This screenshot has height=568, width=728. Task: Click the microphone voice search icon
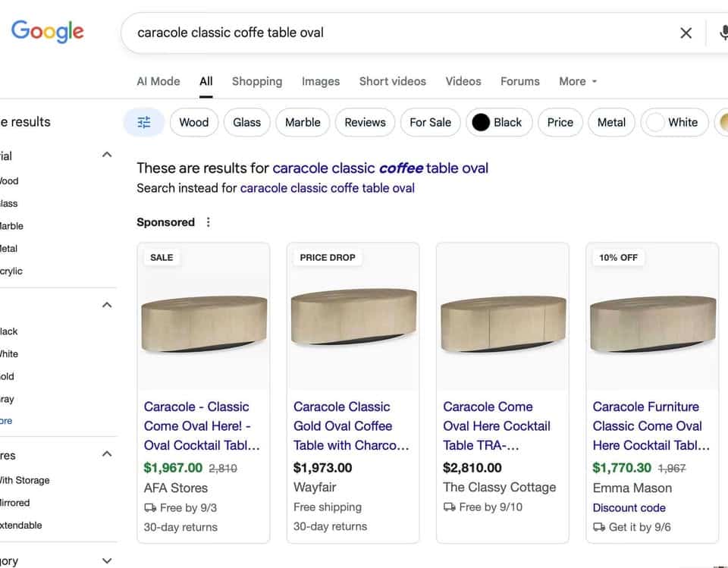point(722,33)
